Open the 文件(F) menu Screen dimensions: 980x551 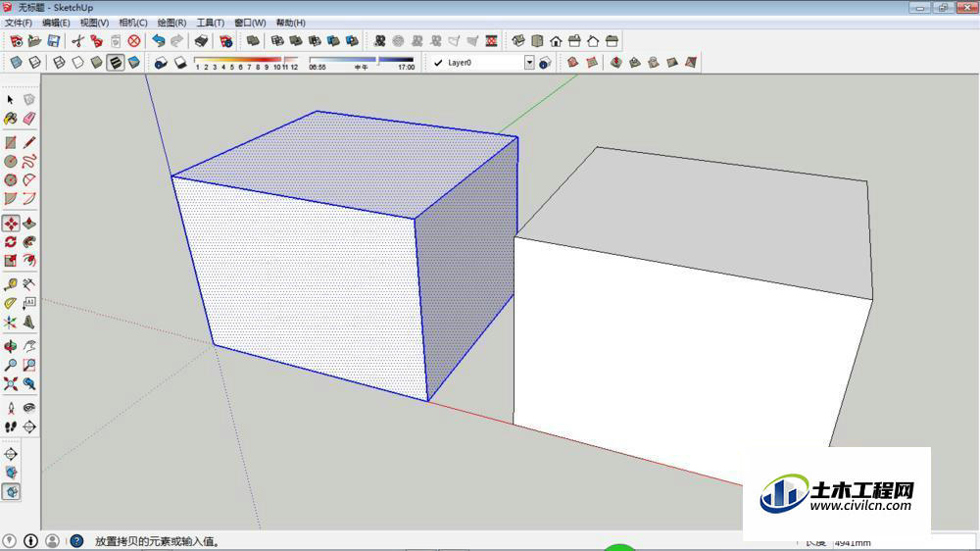pos(18,23)
